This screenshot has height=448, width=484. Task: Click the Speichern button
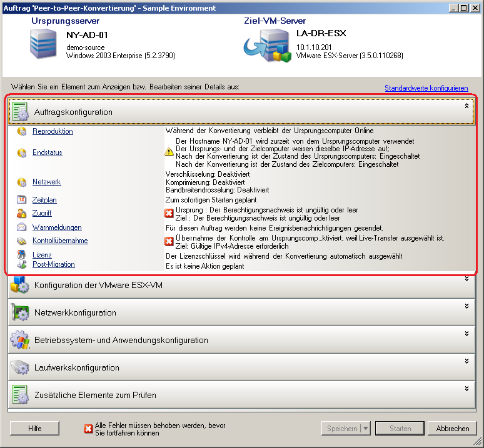click(x=341, y=428)
